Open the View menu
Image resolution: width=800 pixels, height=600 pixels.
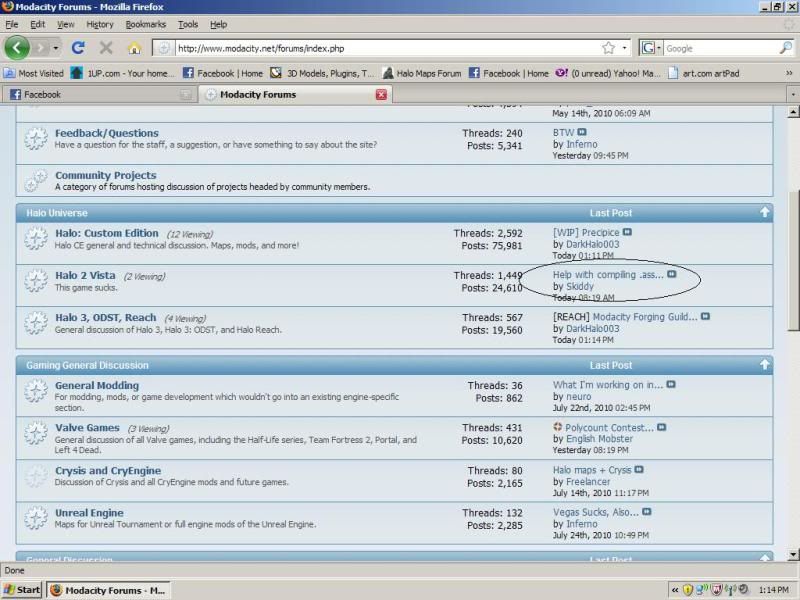point(65,24)
